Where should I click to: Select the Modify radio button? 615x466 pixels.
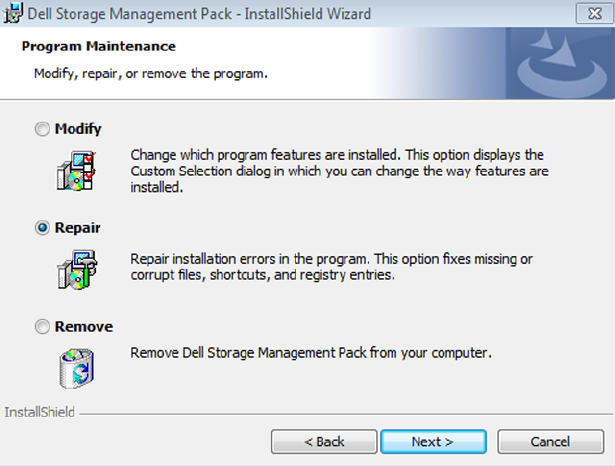click(41, 129)
